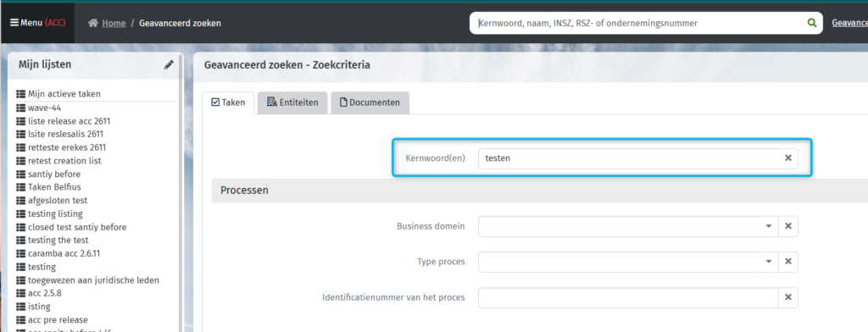Click the list icon beside isting
Viewport: 868px width, 332px height.
21,307
